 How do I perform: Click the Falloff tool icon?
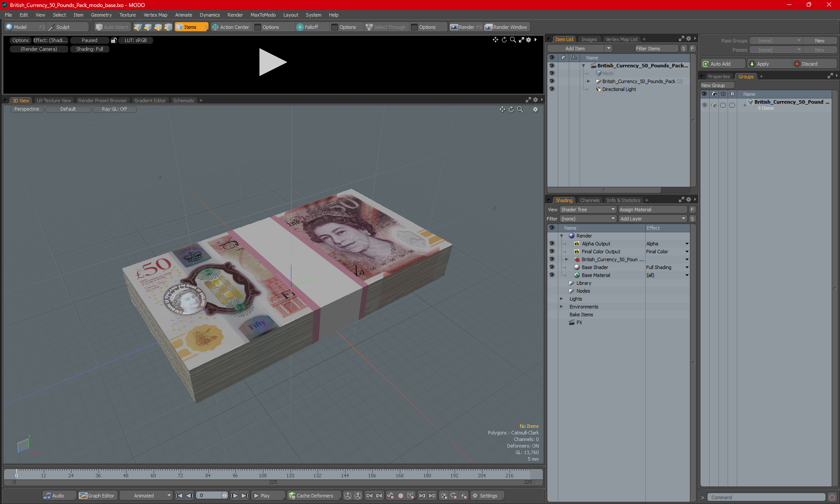[300, 27]
